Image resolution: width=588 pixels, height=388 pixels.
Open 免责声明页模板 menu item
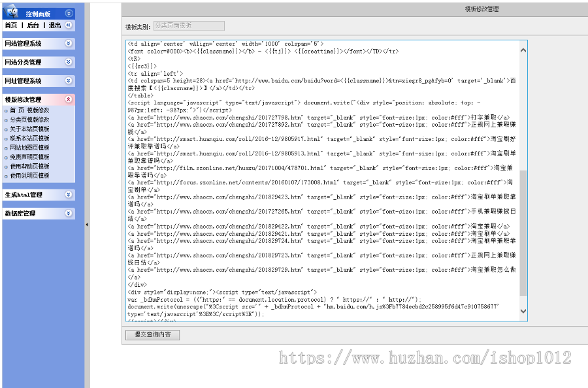29,157
